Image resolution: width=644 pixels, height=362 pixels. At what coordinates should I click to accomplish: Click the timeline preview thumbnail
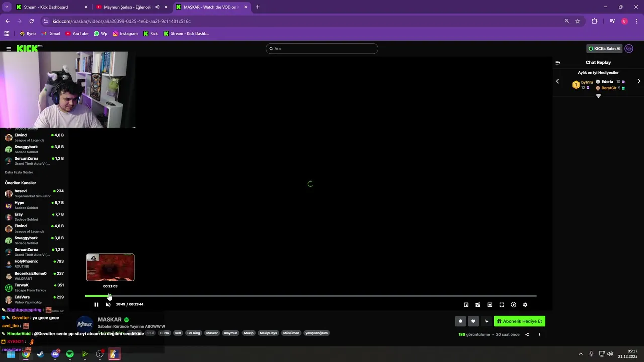(x=110, y=267)
